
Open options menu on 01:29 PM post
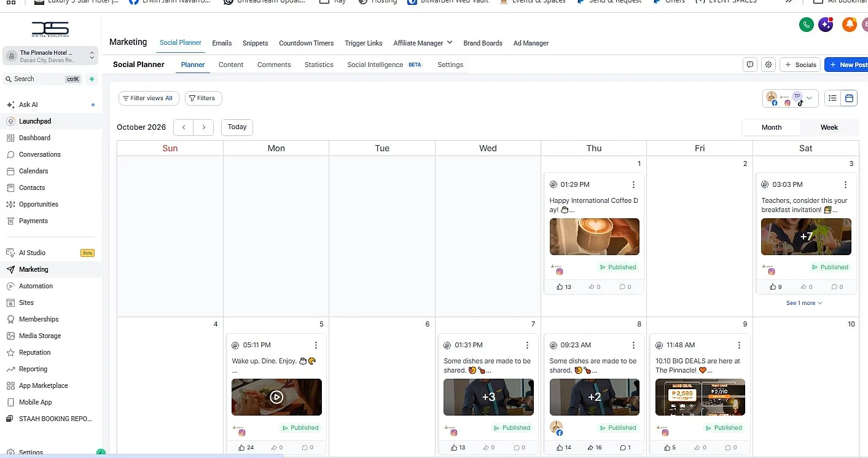click(x=633, y=184)
